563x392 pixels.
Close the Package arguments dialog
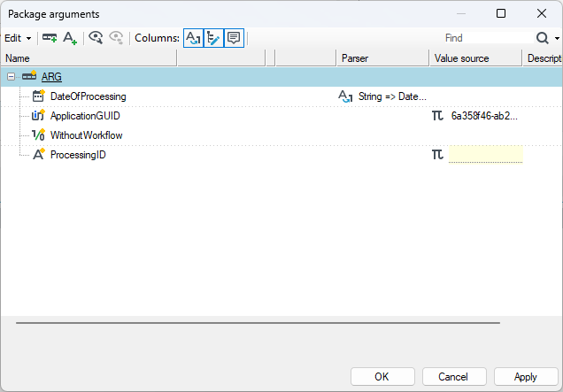(x=542, y=13)
